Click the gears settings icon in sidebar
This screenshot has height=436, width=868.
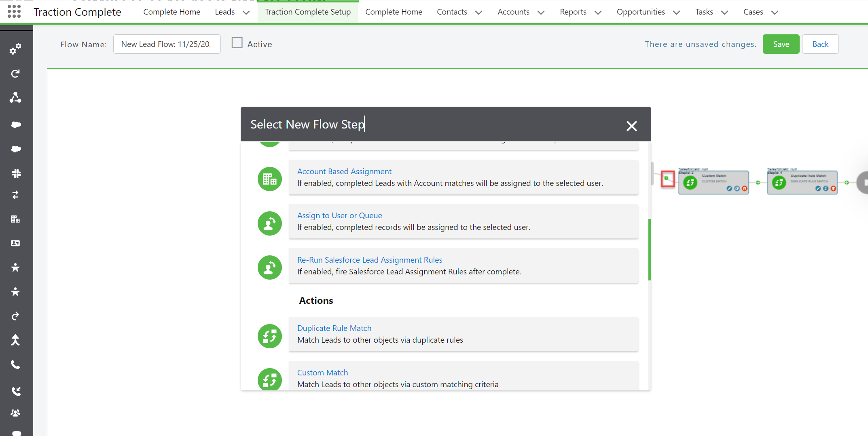coord(15,49)
